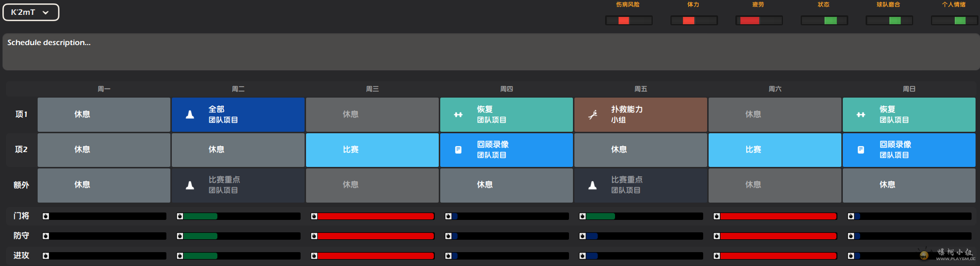Click the 周日 day column header
Image resolution: width=980 pixels, height=266 pixels.
click(x=909, y=89)
